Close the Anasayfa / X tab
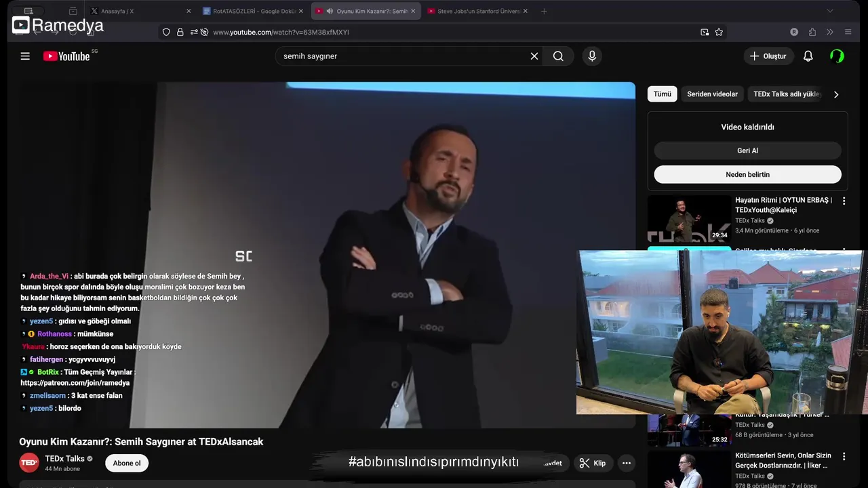 tap(189, 11)
